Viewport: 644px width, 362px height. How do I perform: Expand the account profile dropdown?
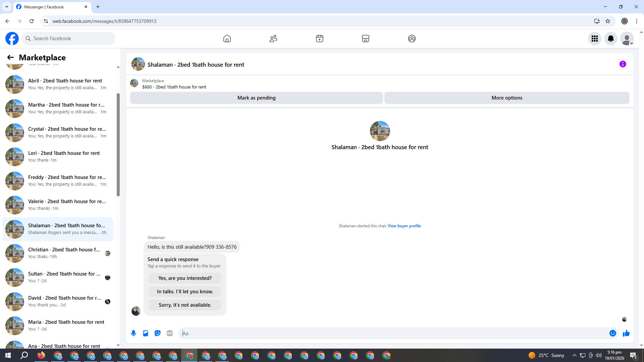(627, 39)
